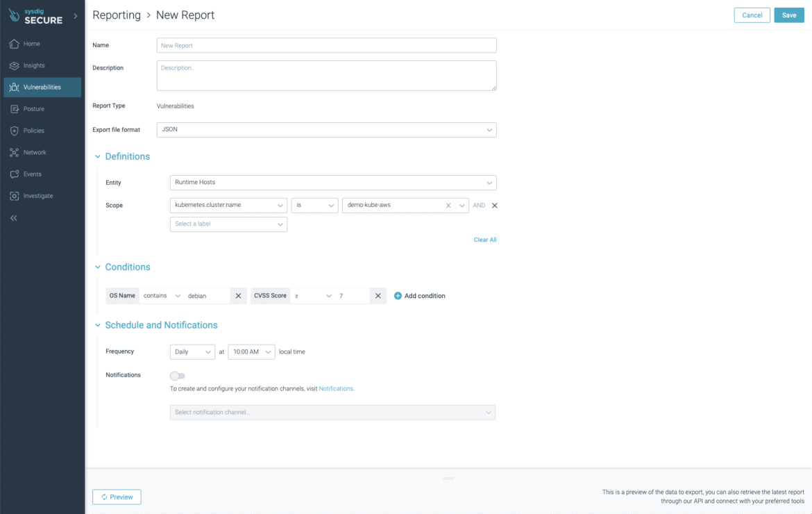Click the Policies shield icon in sidebar
The width and height of the screenshot is (812, 514).
click(x=14, y=131)
